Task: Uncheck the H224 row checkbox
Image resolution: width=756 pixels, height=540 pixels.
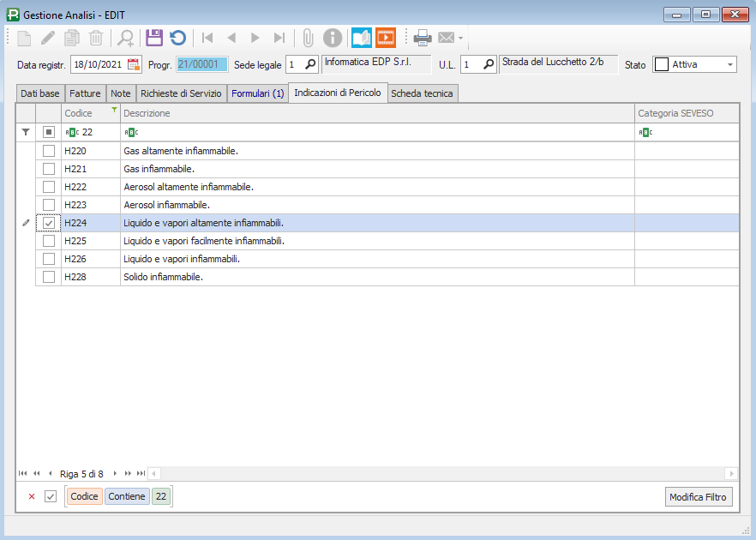Action: coord(49,223)
